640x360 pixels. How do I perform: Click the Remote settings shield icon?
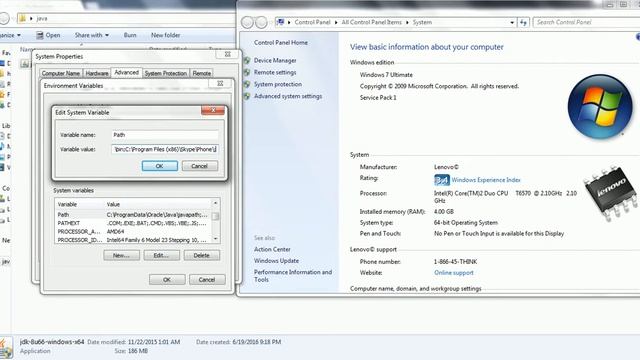(x=247, y=72)
